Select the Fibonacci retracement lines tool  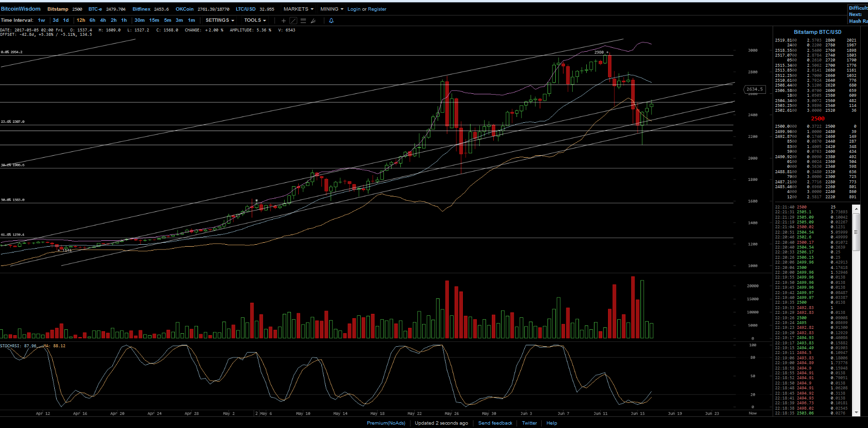[303, 20]
